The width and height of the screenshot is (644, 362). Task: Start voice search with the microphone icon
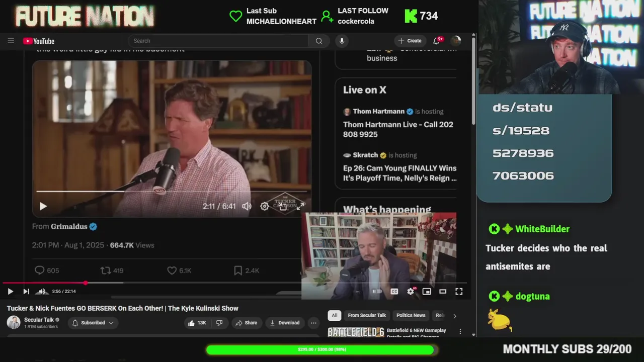pyautogui.click(x=342, y=41)
